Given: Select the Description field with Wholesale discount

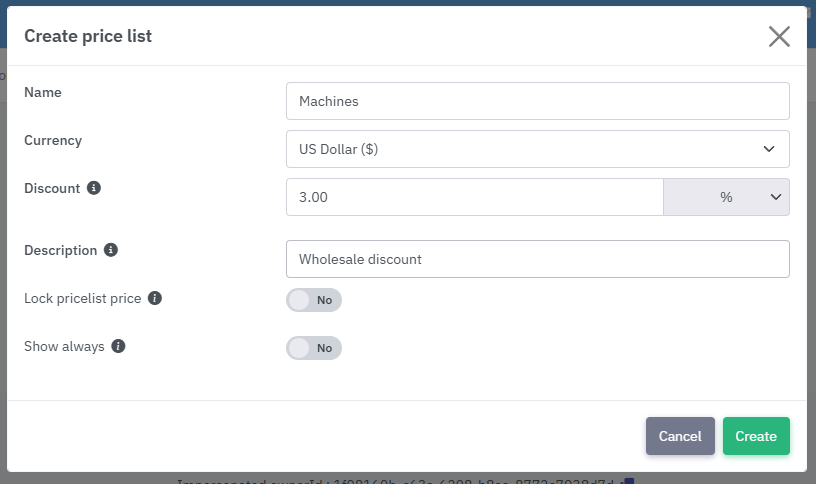Looking at the screenshot, I should pyautogui.click(x=537, y=259).
